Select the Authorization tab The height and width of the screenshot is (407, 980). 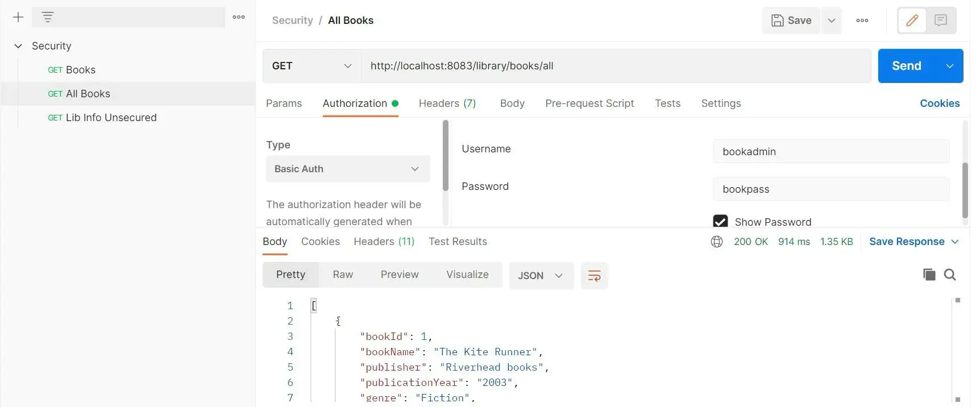[x=360, y=103]
